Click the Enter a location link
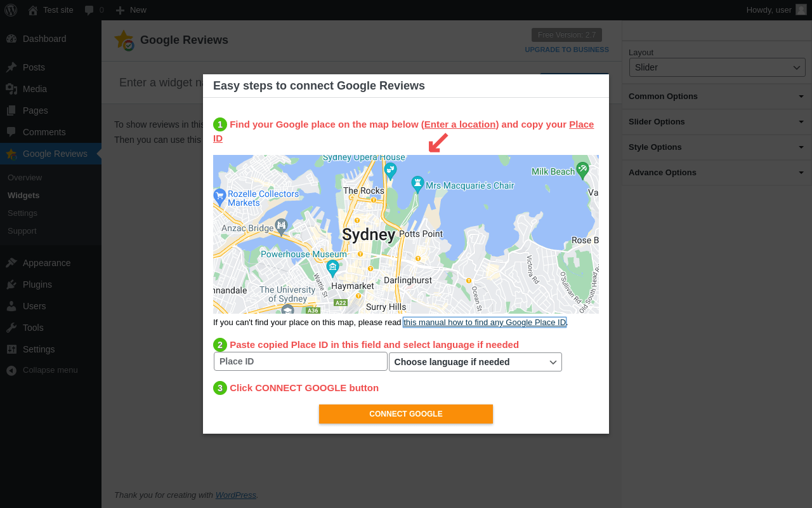This screenshot has height=508, width=812. tap(460, 124)
